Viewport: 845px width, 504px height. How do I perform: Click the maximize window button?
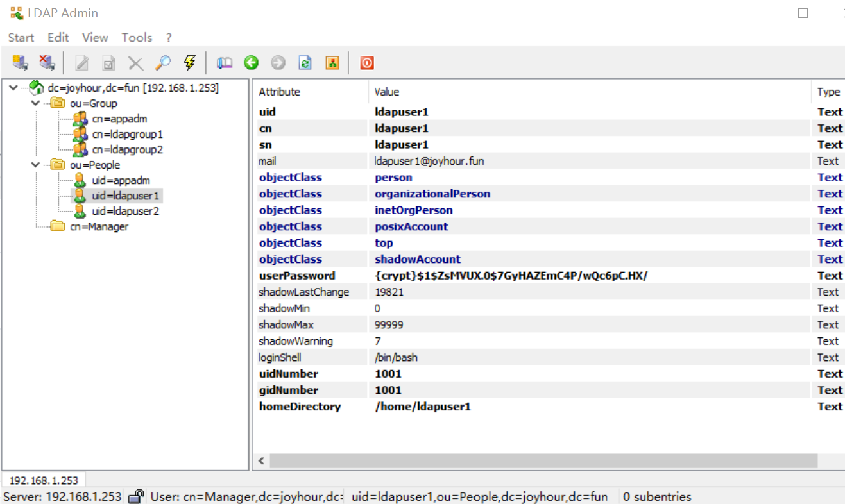(x=803, y=13)
